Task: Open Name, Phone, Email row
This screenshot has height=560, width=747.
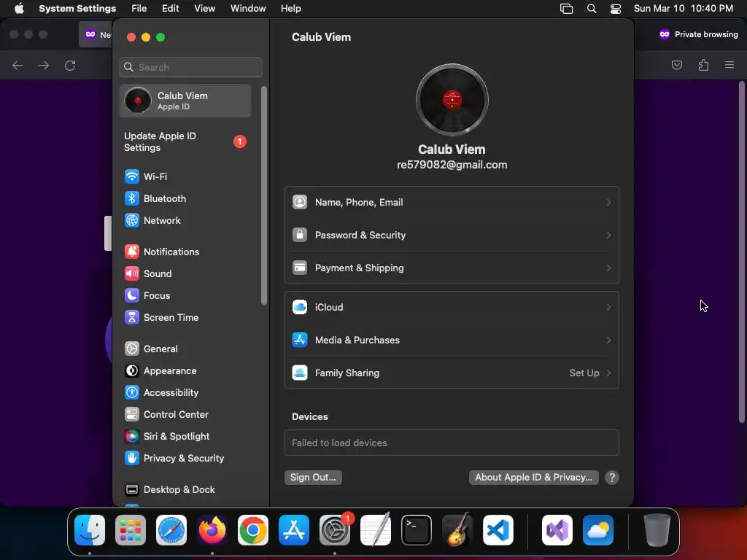Action: 452,203
